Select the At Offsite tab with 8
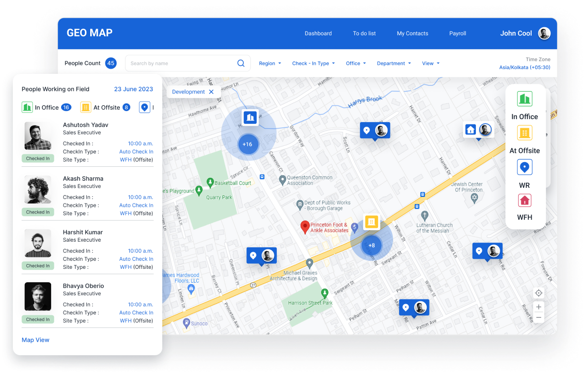Viewport: 588px width, 378px height. pyautogui.click(x=105, y=107)
